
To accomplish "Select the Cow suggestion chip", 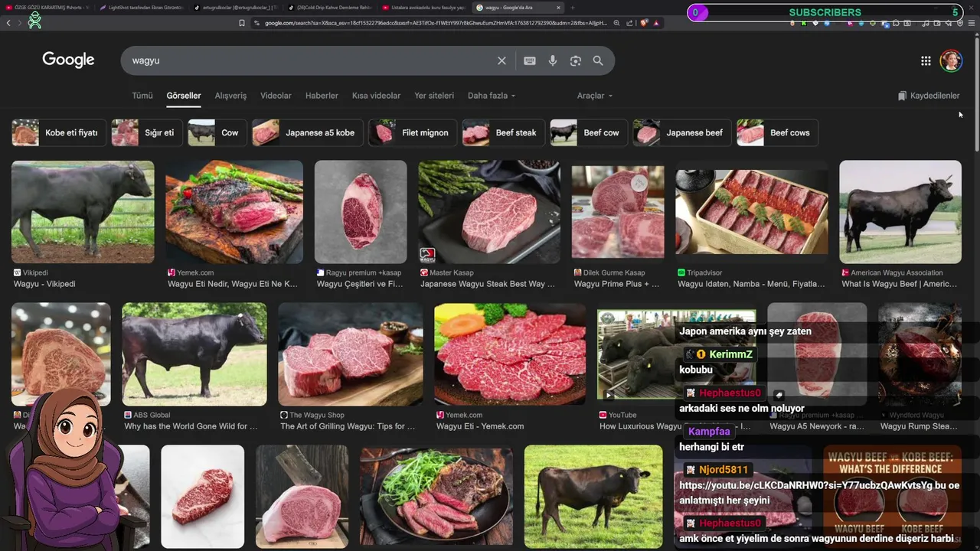I will (x=217, y=132).
